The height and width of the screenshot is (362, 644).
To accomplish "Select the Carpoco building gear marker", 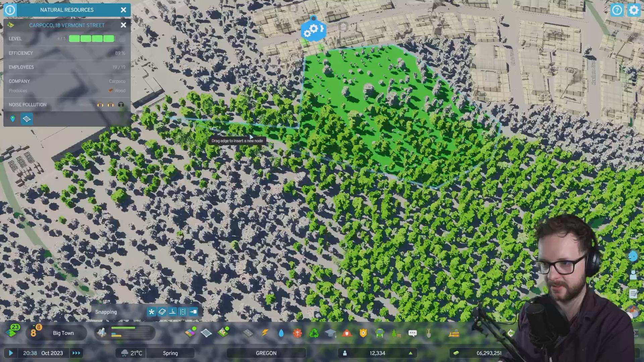I will point(314,30).
